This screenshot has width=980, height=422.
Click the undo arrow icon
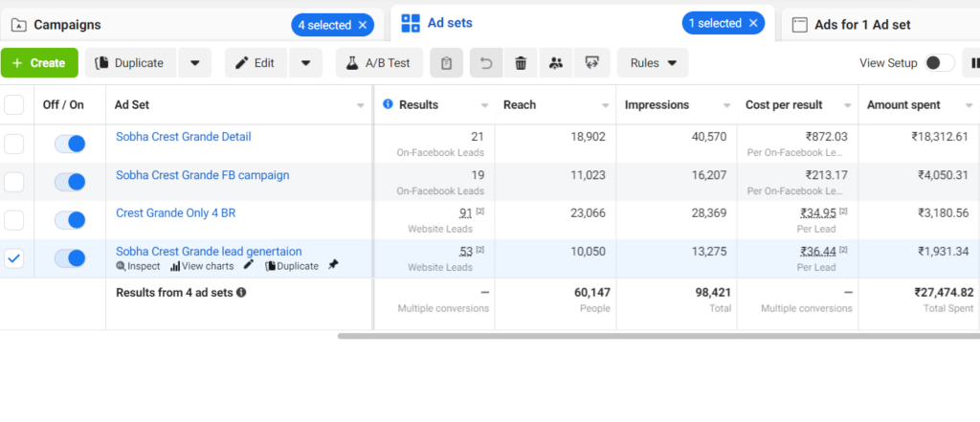[x=486, y=62]
